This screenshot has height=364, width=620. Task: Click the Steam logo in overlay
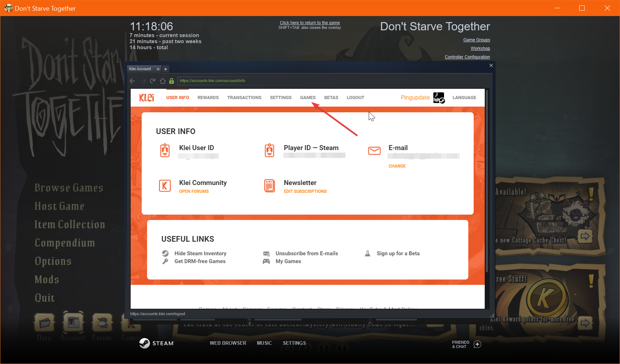pos(145,343)
